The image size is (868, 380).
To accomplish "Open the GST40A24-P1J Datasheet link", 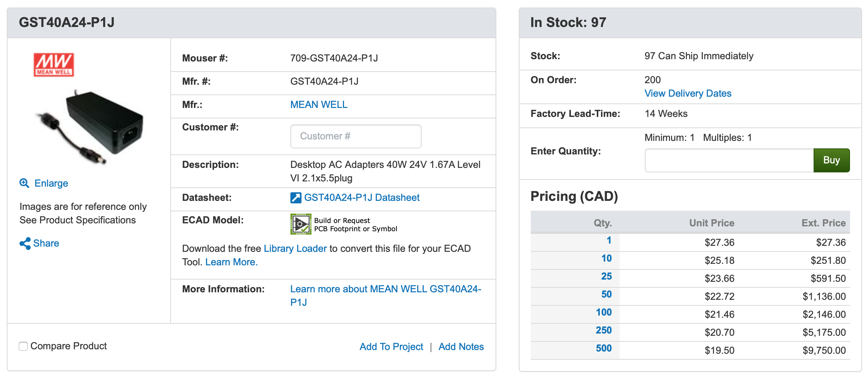I will point(362,197).
